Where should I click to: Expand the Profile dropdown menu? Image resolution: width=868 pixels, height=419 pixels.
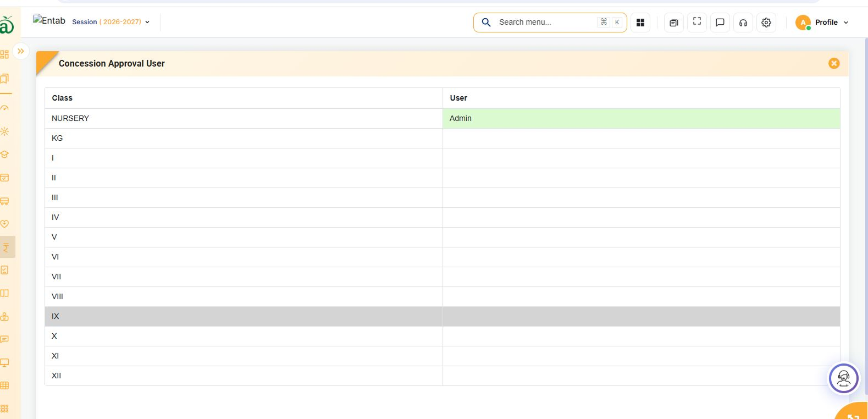(x=822, y=23)
